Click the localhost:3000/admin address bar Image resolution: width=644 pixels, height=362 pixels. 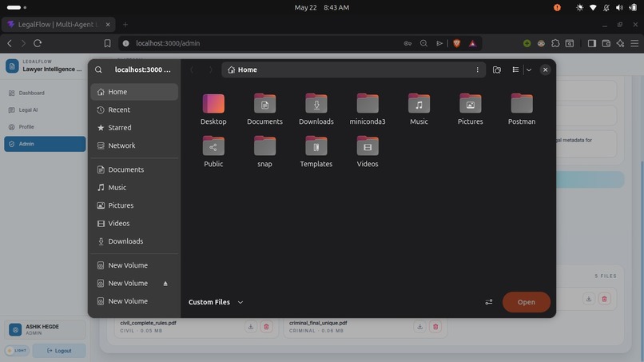[x=263, y=43]
